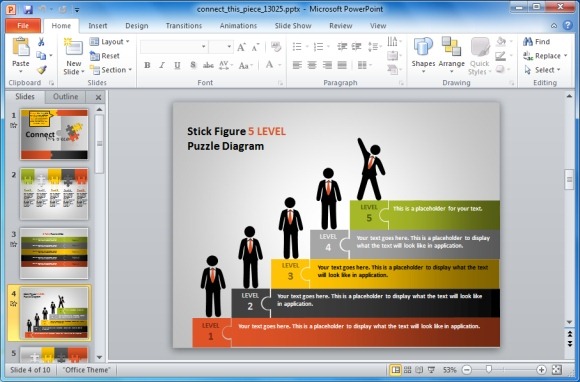This screenshot has height=382, width=580.
Task: Open the Text Direction icon
Action: point(392,41)
